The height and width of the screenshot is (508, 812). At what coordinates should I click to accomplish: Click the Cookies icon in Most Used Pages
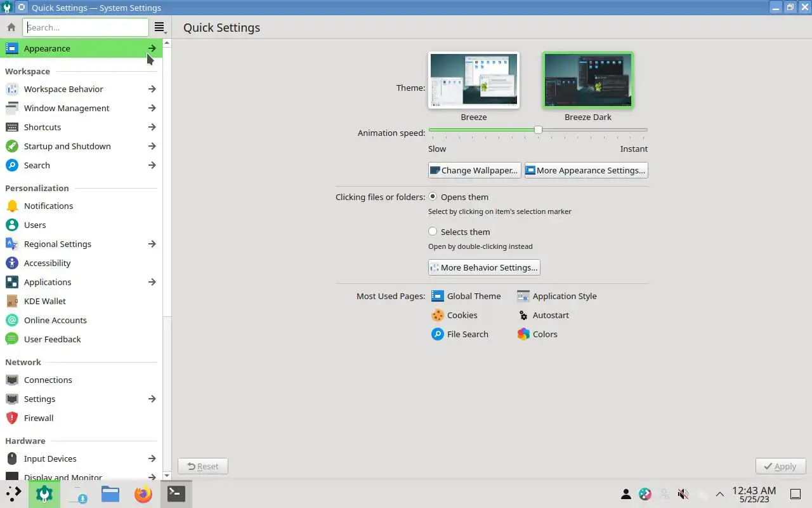438,315
